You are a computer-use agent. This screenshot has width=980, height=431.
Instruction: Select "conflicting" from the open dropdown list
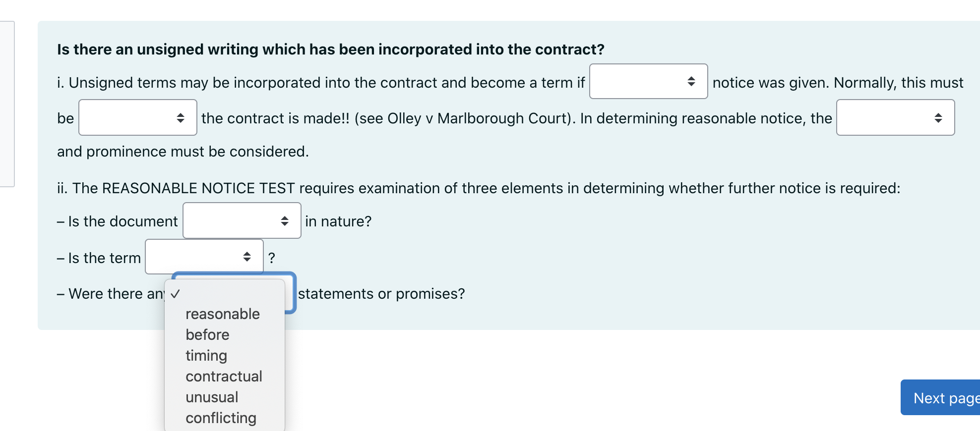pyautogui.click(x=220, y=418)
